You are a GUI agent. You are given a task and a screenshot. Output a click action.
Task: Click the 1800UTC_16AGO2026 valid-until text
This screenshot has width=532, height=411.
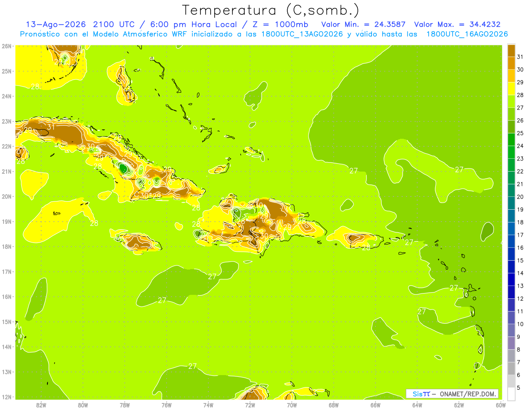467,34
